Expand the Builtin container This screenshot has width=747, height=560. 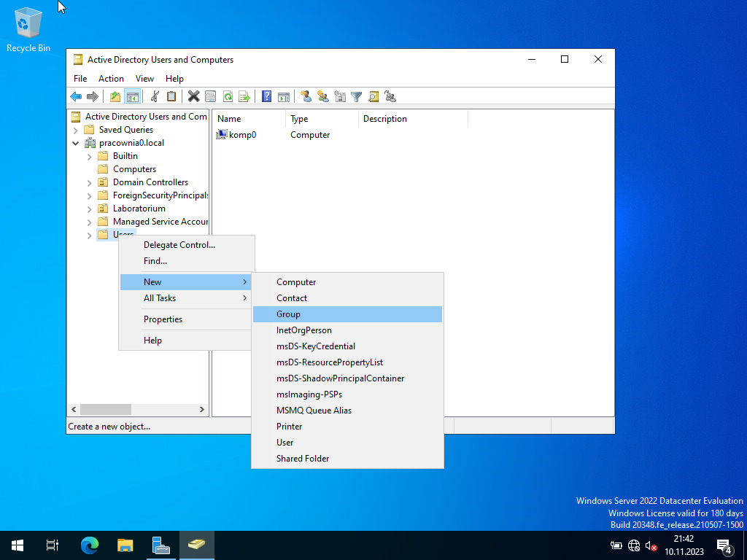pyautogui.click(x=90, y=156)
